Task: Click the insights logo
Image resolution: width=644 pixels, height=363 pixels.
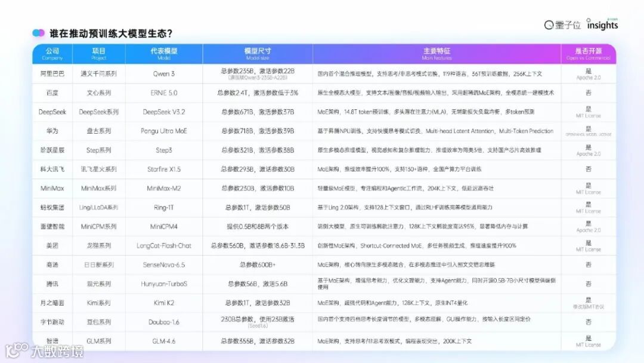Action: click(602, 24)
